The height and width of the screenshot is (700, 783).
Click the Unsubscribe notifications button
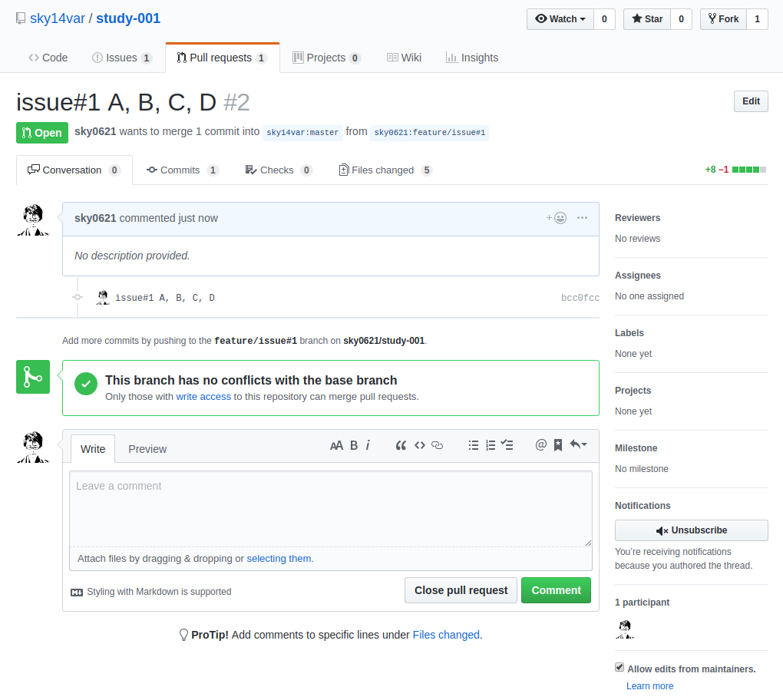[691, 530]
